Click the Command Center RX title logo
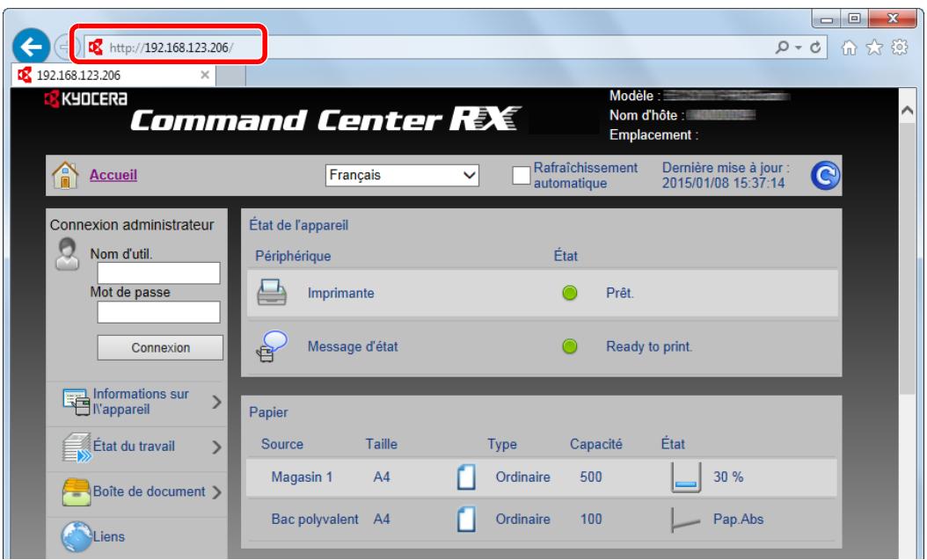Viewport: 927px width, 560px height. coord(325,120)
